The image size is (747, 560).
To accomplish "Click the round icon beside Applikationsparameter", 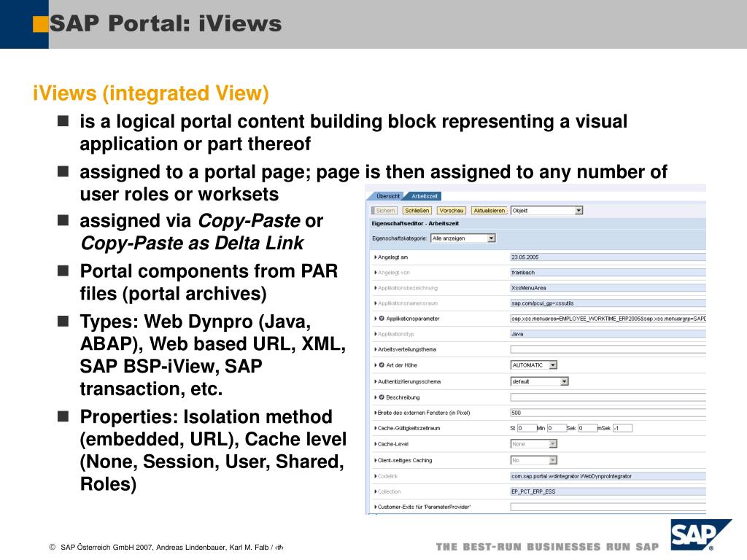I will 382,319.
